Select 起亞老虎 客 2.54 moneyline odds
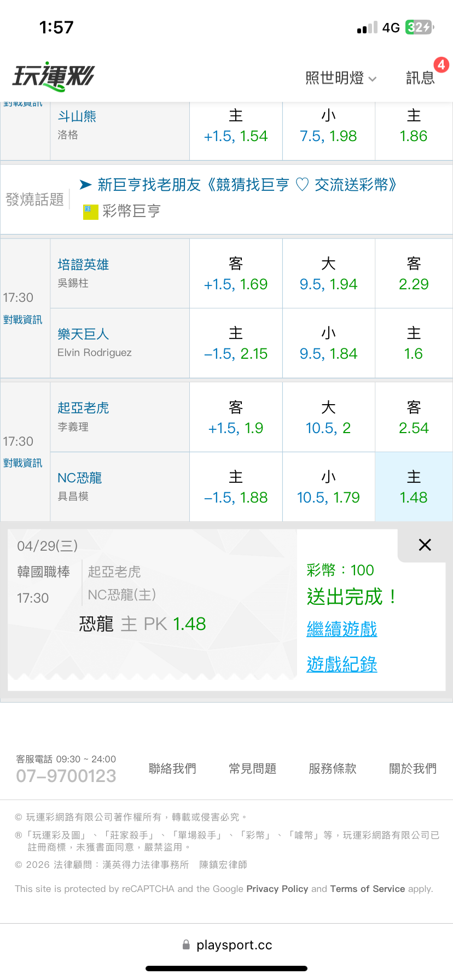The width and height of the screenshot is (453, 980). pyautogui.click(x=414, y=417)
